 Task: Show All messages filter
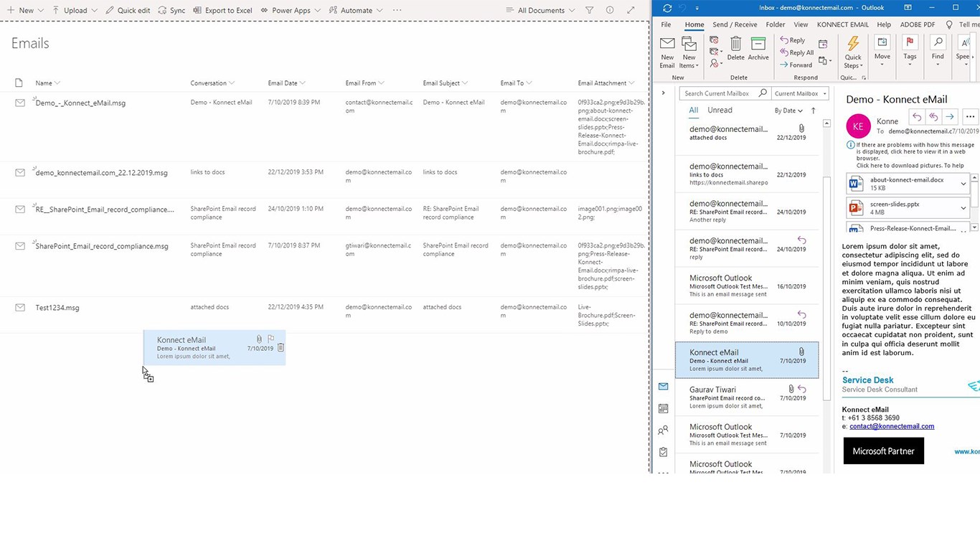[x=693, y=110]
